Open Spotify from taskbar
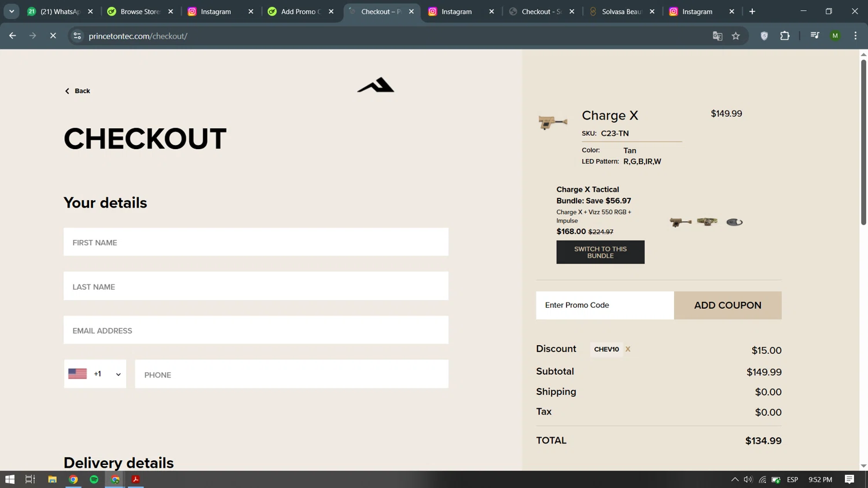The height and width of the screenshot is (488, 868). (x=94, y=479)
